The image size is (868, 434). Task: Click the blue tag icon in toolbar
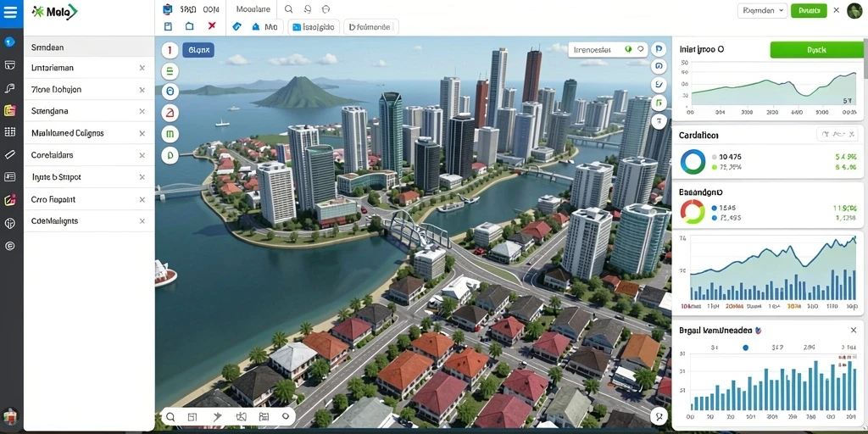[237, 26]
